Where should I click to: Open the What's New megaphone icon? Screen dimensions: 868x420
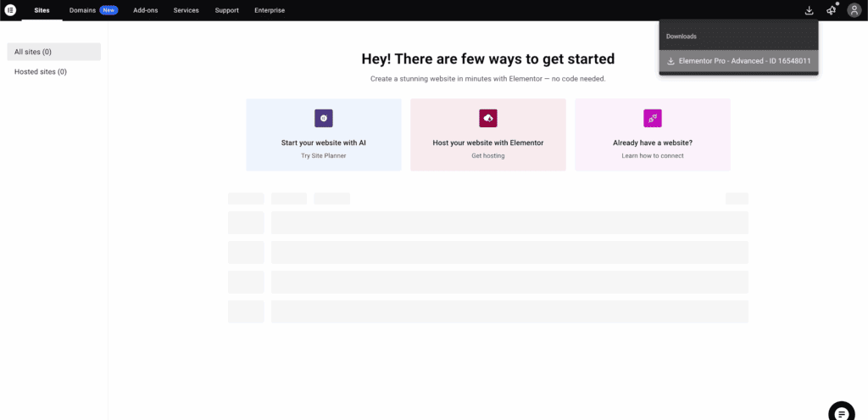pyautogui.click(x=832, y=10)
